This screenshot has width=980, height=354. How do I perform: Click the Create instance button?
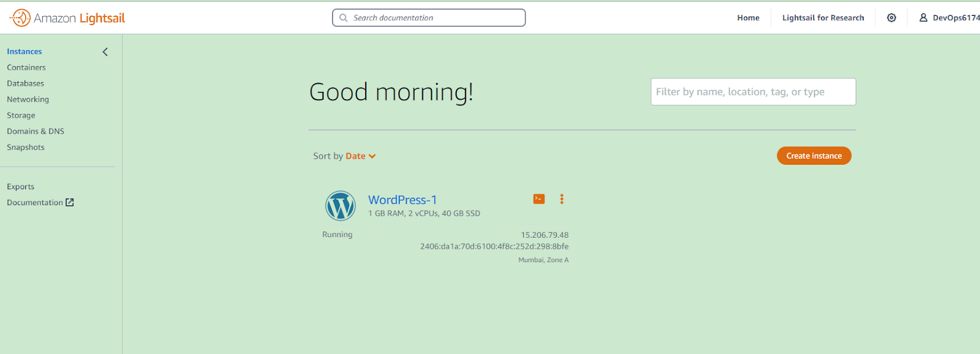(x=814, y=156)
